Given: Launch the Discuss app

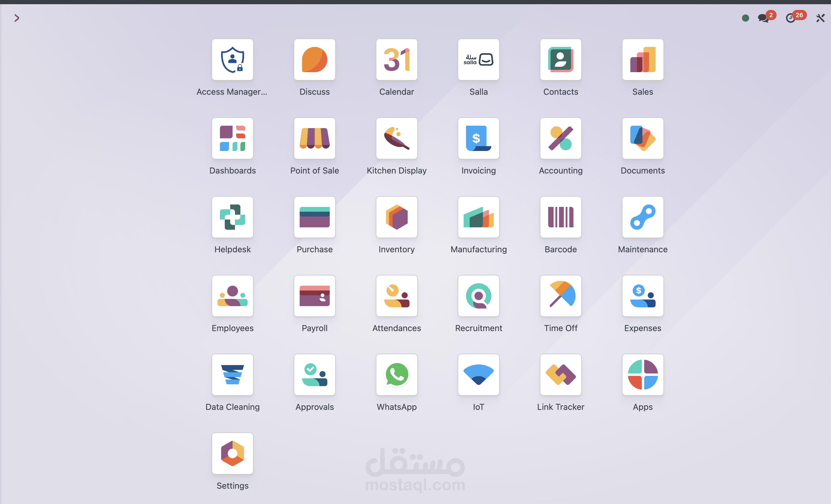Looking at the screenshot, I should [314, 60].
